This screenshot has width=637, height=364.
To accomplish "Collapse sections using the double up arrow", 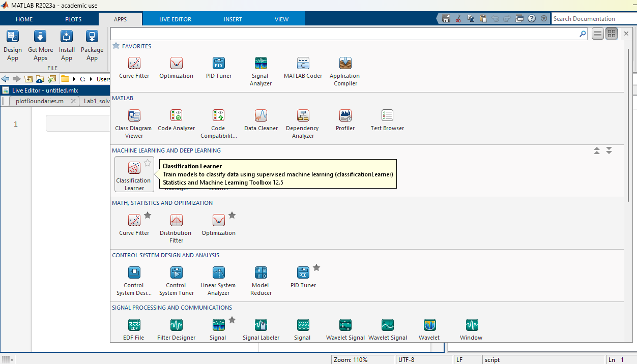I will [597, 151].
